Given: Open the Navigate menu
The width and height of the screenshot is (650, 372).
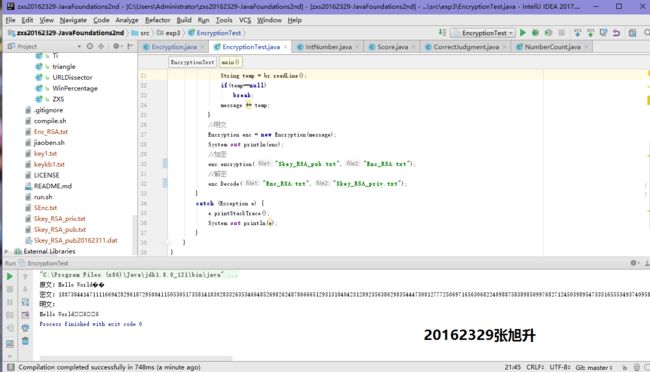Looking at the screenshot, I should (73, 20).
